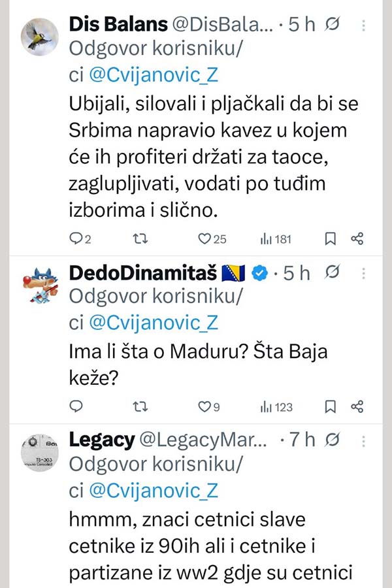Open more options for Legacy tweet

coord(364,441)
